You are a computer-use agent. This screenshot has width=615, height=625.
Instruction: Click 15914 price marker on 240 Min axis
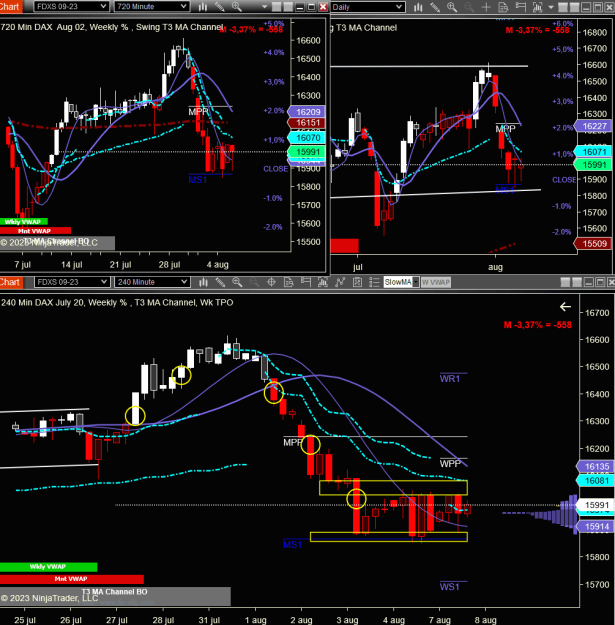click(595, 527)
